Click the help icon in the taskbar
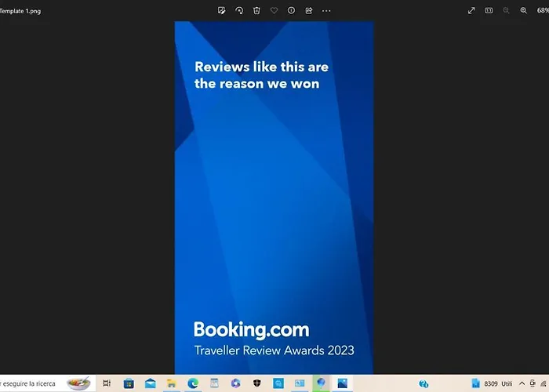Viewport: 549px width, 392px height. [424, 384]
